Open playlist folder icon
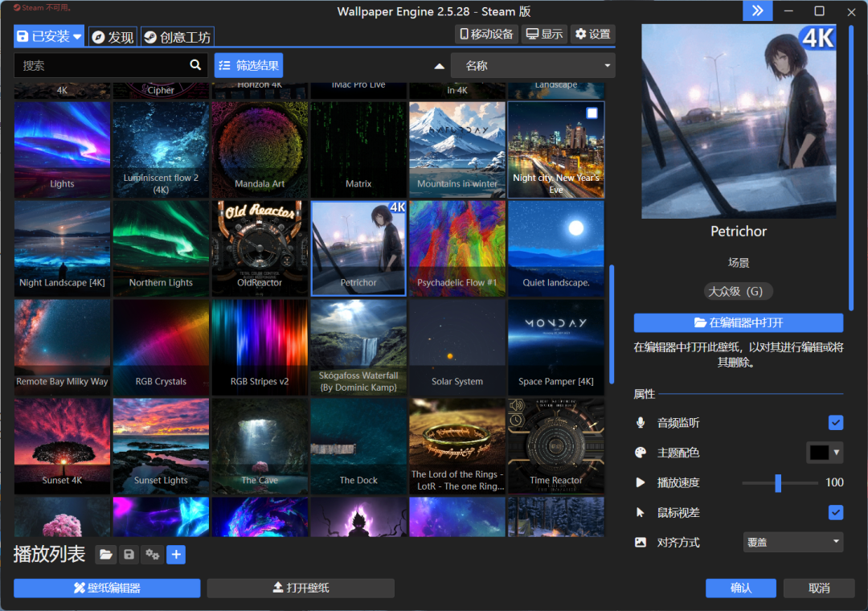This screenshot has height=611, width=868. 105,555
